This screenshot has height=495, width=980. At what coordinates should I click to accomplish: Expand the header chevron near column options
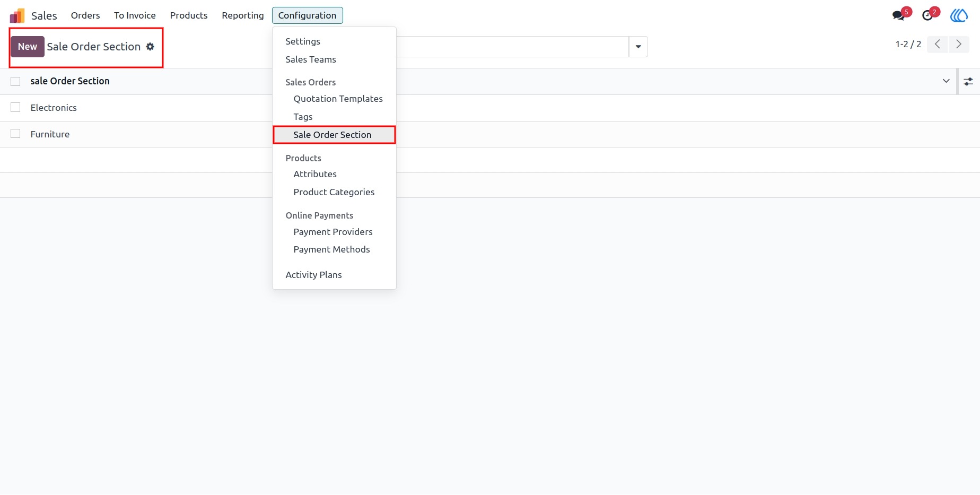(946, 81)
